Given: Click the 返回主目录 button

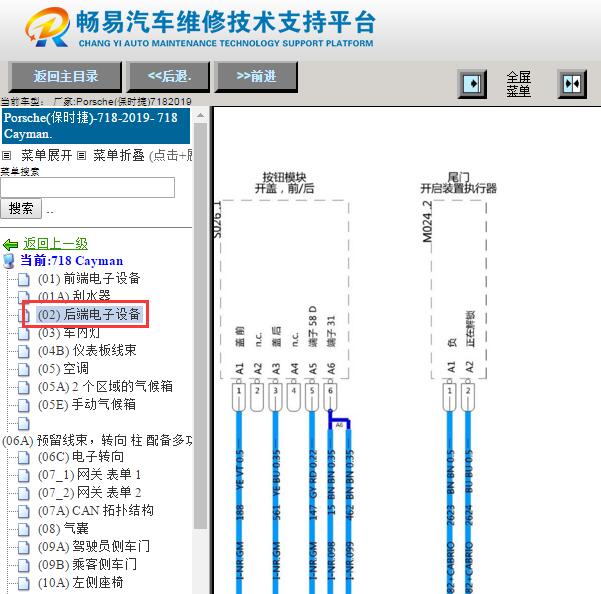Looking at the screenshot, I should (x=65, y=77).
